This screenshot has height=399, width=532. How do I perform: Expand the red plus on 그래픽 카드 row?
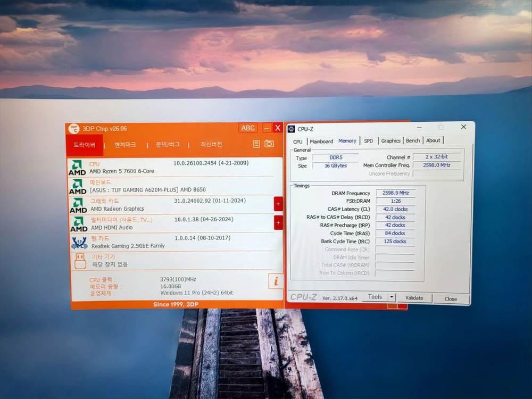point(278,204)
